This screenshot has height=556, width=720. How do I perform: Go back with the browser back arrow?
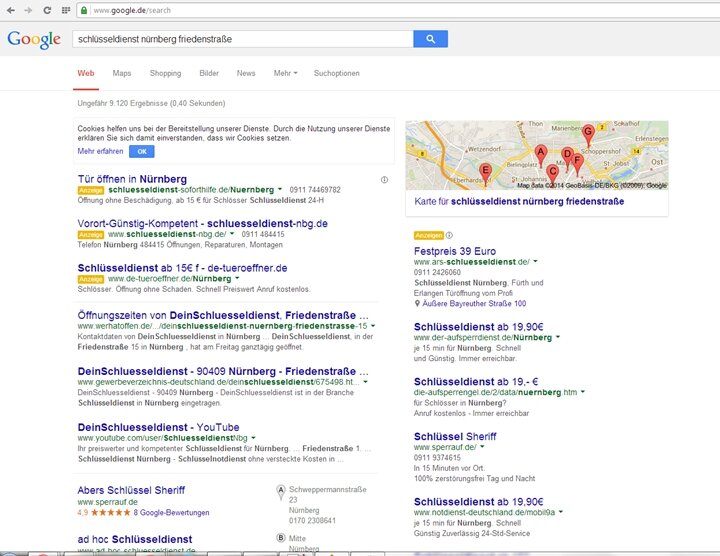tap(11, 10)
